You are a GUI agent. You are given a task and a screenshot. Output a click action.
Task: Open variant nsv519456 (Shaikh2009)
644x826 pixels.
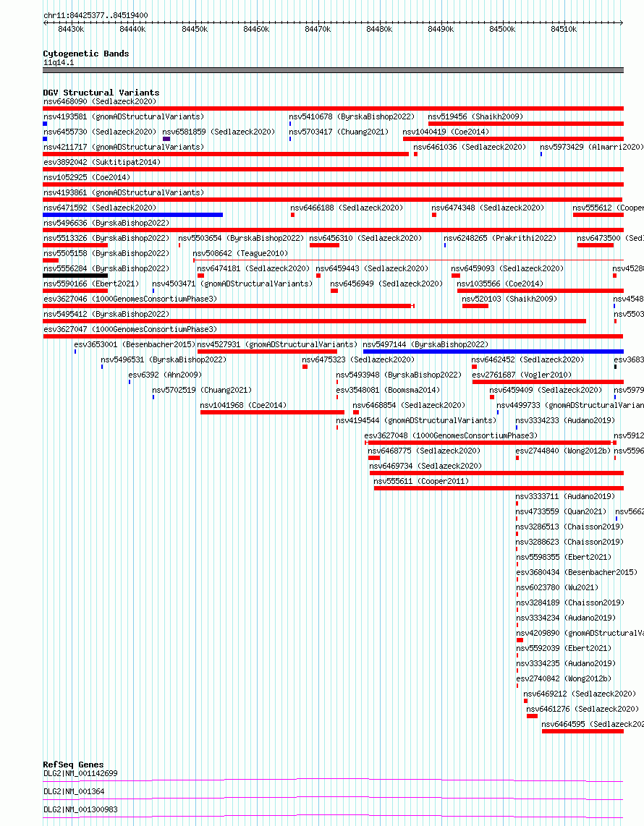[x=475, y=117]
